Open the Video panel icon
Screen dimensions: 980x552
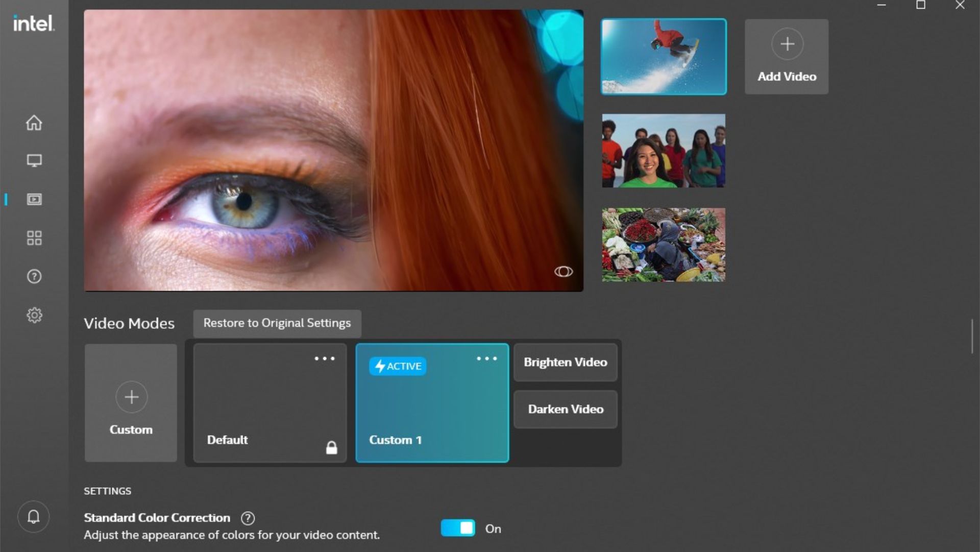coord(34,199)
